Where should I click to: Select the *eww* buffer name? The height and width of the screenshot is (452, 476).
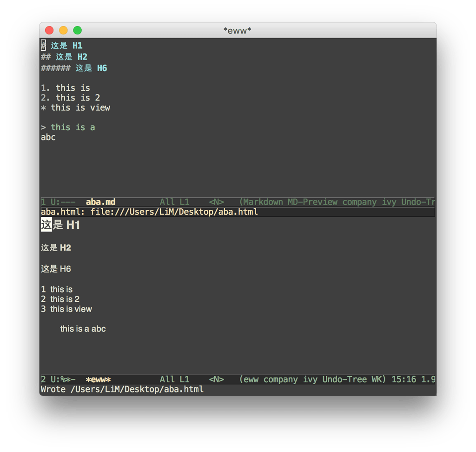point(99,379)
